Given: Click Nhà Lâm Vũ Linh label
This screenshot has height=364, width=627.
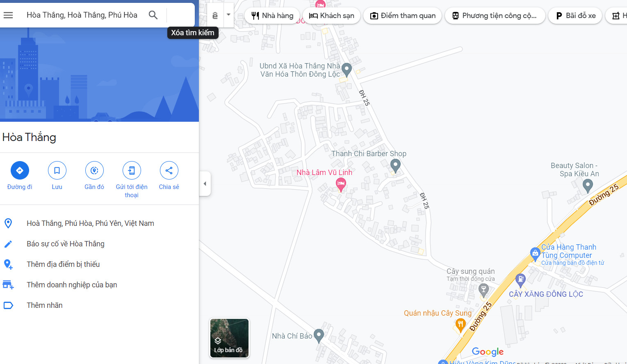Looking at the screenshot, I should click(x=324, y=173).
